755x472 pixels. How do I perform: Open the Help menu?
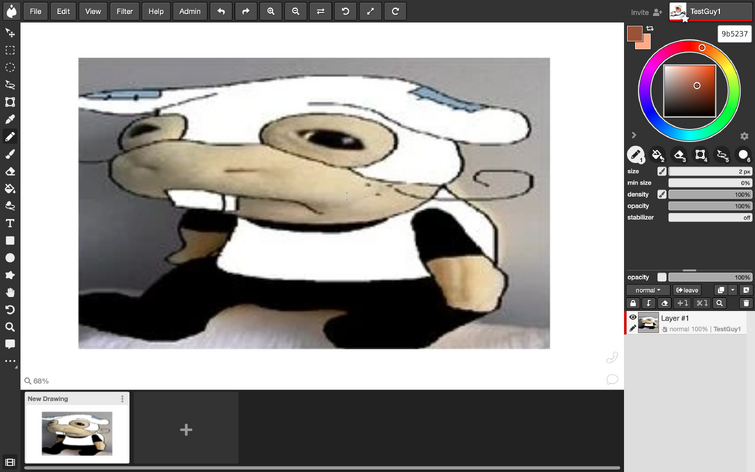pyautogui.click(x=156, y=11)
